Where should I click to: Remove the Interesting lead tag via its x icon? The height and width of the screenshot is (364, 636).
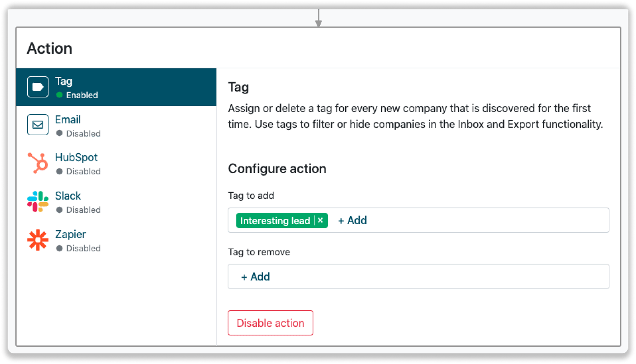click(x=320, y=220)
